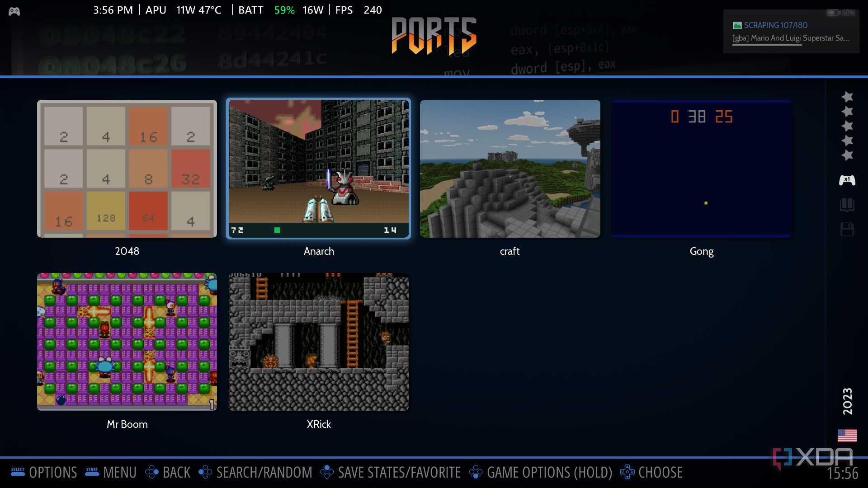Click SAVE STATES/FAVORITE in the help bar
This screenshot has width=868, height=488.
click(399, 473)
